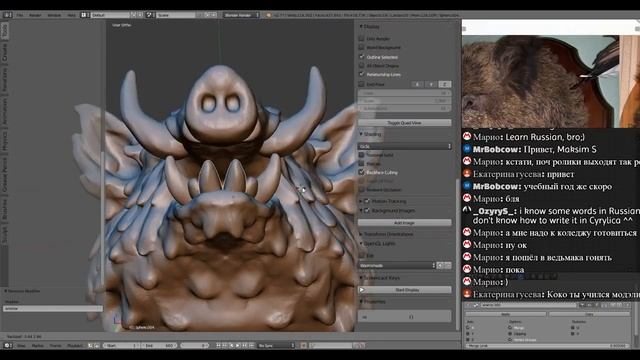Viewport: 640px width, 360px height.
Task: Collapse the Shading panel
Action: click(361, 134)
